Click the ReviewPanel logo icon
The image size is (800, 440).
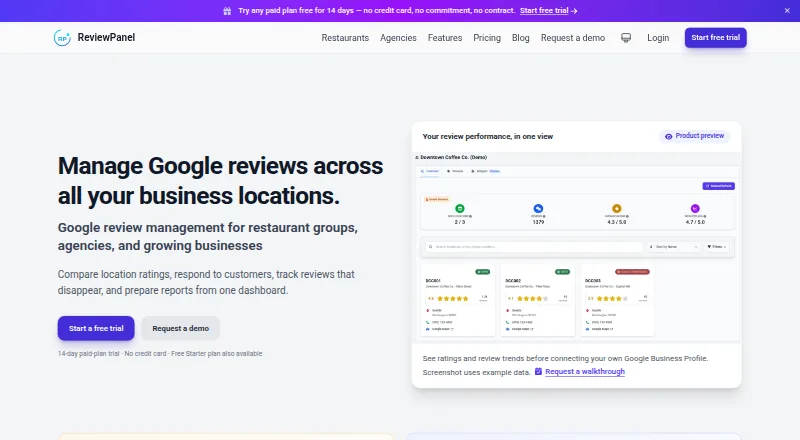click(62, 38)
